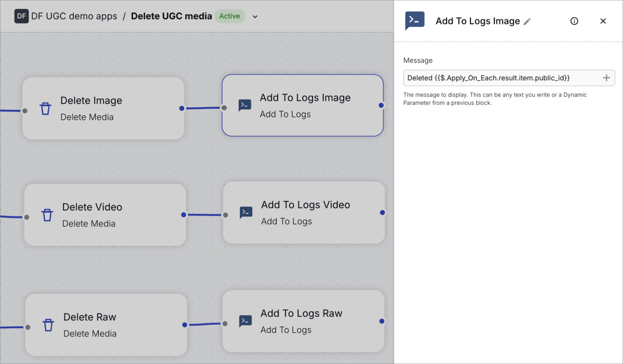
Task: Click the input port of Delete Raw block
Action: point(28,327)
